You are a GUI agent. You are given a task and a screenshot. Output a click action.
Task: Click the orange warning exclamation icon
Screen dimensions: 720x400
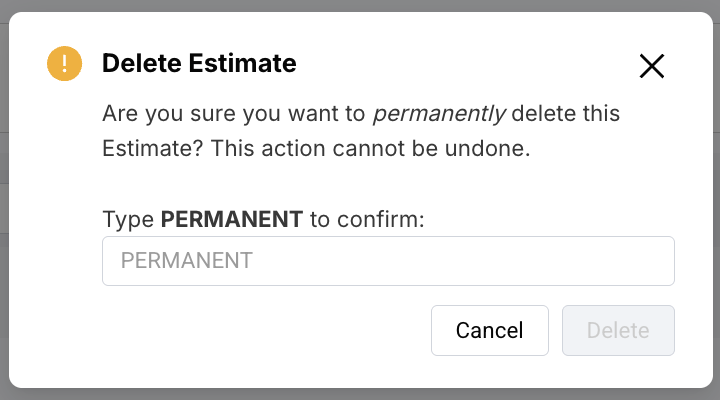64,65
